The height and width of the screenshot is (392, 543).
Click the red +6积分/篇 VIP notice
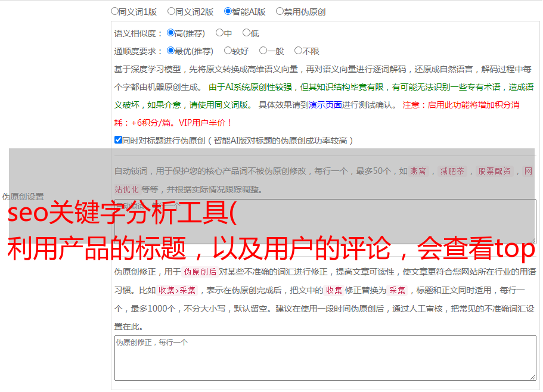pos(172,123)
